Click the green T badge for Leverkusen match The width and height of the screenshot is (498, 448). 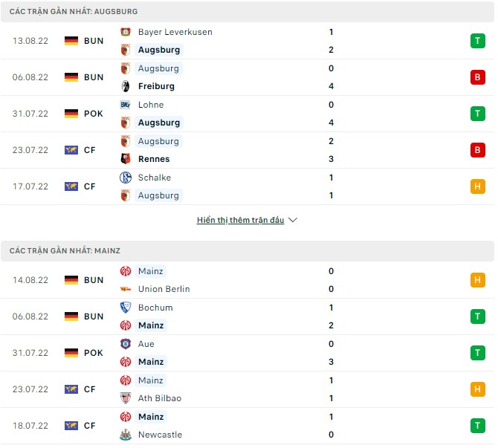point(477,41)
